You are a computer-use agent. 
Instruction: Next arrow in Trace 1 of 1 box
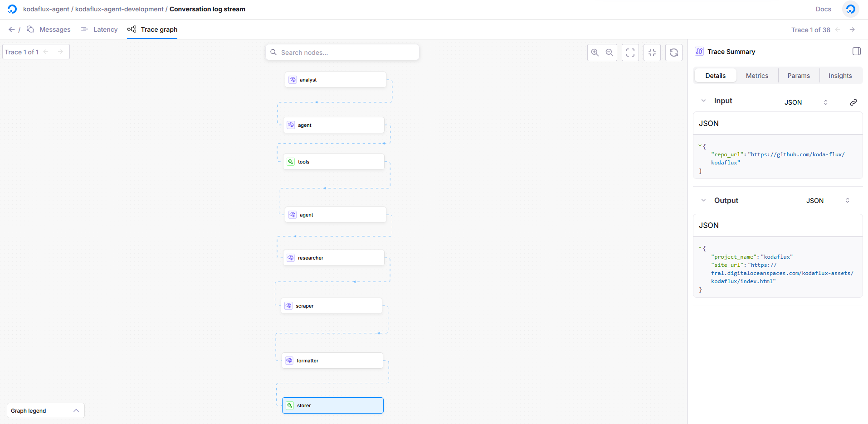coord(60,52)
